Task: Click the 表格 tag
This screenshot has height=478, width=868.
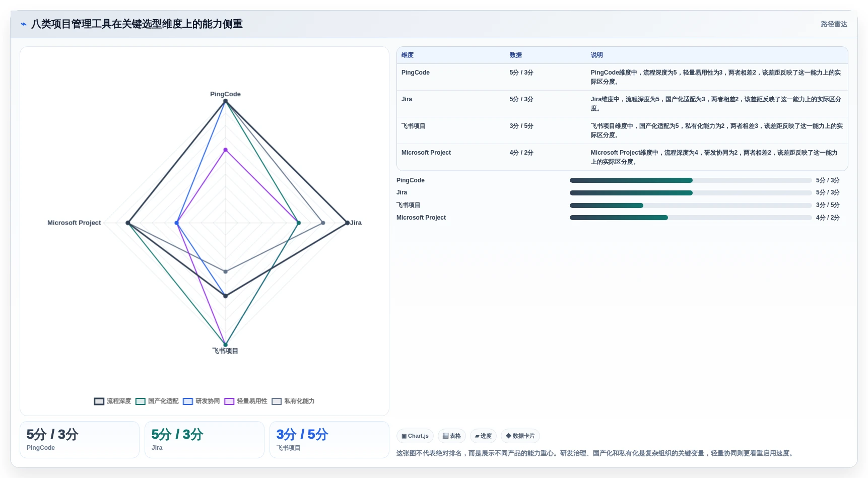Action: [x=452, y=436]
